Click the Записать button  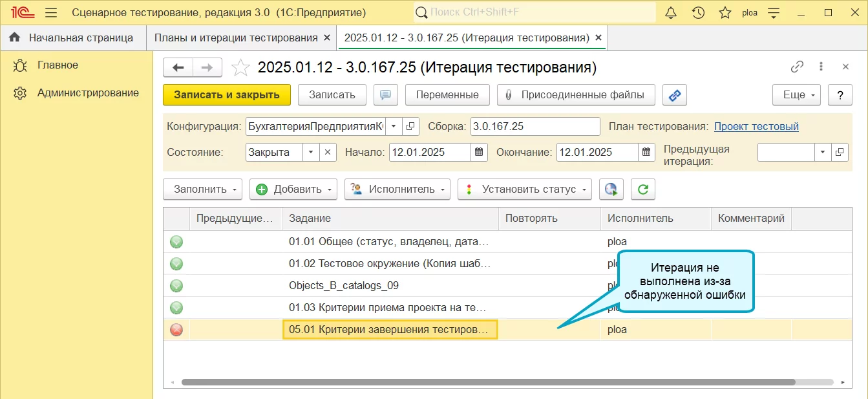[332, 94]
